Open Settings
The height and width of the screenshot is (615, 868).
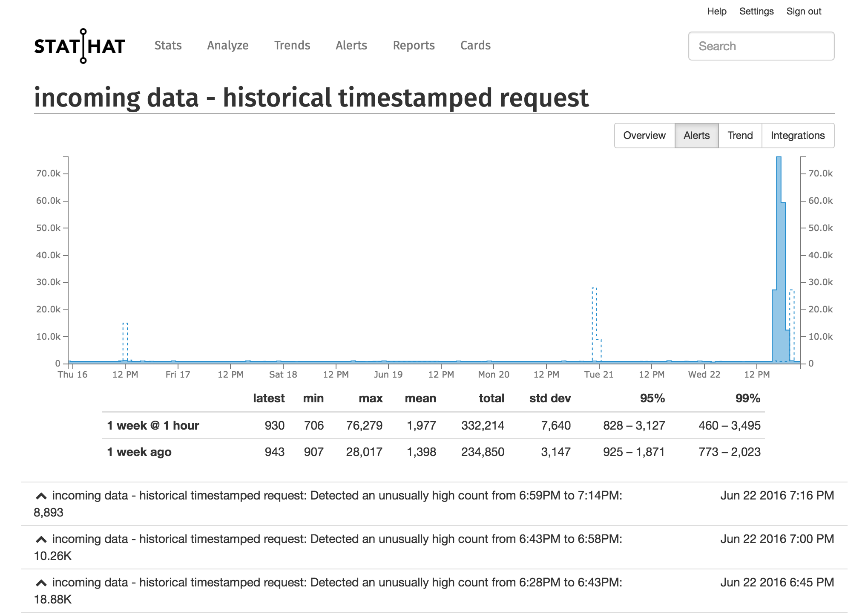pyautogui.click(x=756, y=11)
